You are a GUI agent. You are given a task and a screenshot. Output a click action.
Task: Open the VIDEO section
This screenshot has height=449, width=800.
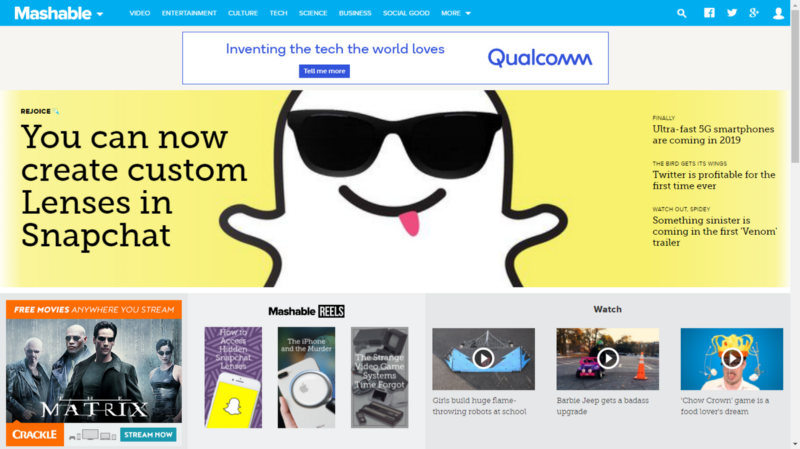[139, 13]
